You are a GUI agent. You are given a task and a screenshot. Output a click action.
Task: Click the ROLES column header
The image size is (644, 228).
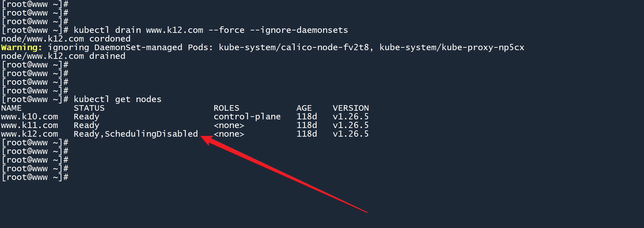(226, 108)
